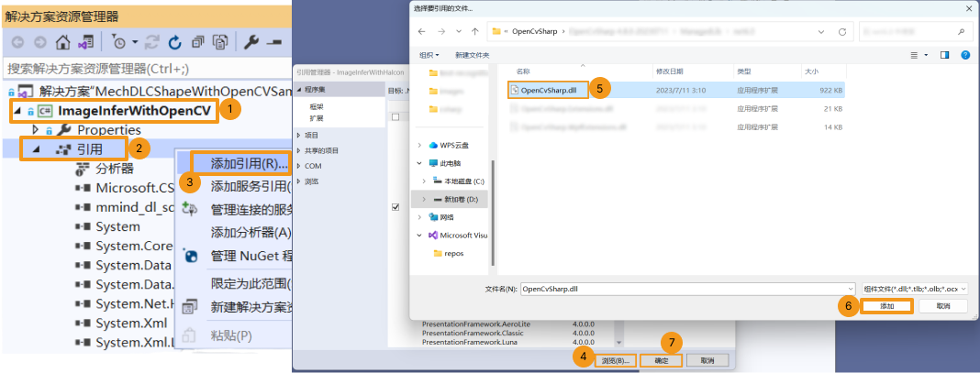Refresh the file dialog folder view
The height and width of the screenshot is (373, 980).
[843, 30]
